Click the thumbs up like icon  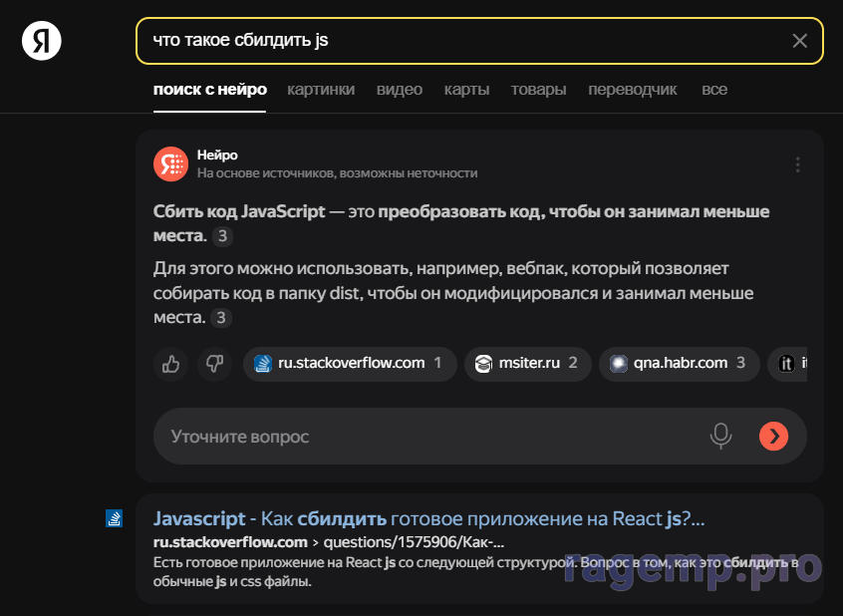click(170, 364)
